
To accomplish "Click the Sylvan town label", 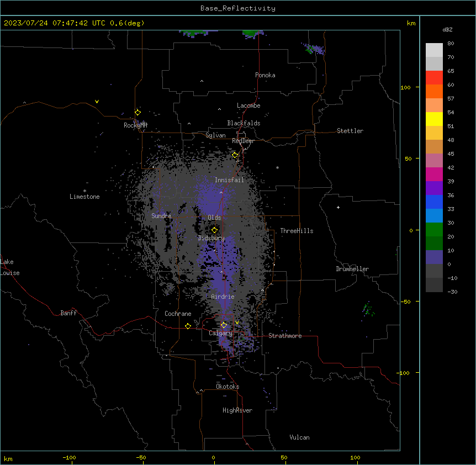I will 215,135.
